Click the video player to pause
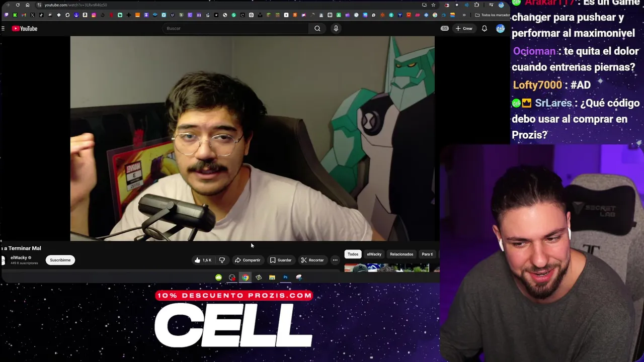This screenshot has width=644, height=362. click(252, 139)
